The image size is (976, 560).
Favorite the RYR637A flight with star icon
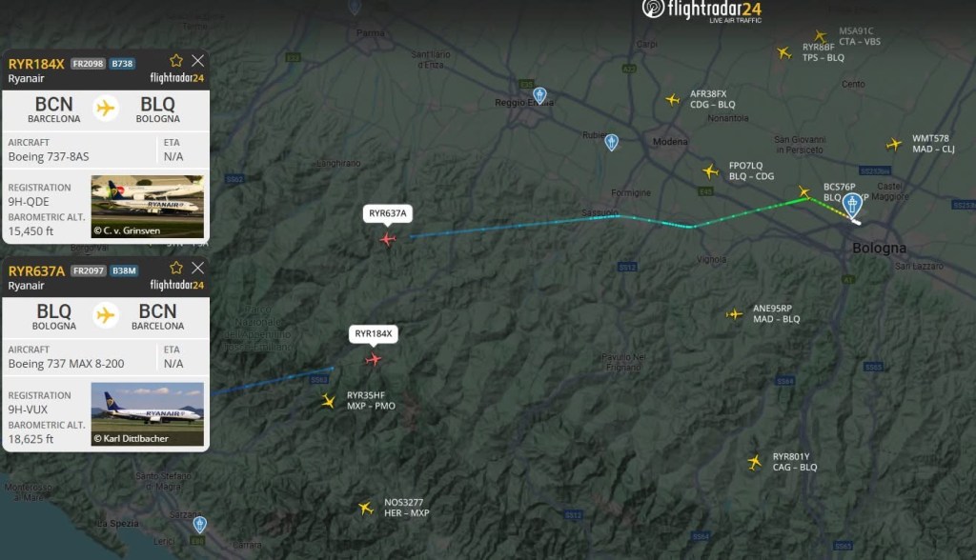(x=176, y=268)
